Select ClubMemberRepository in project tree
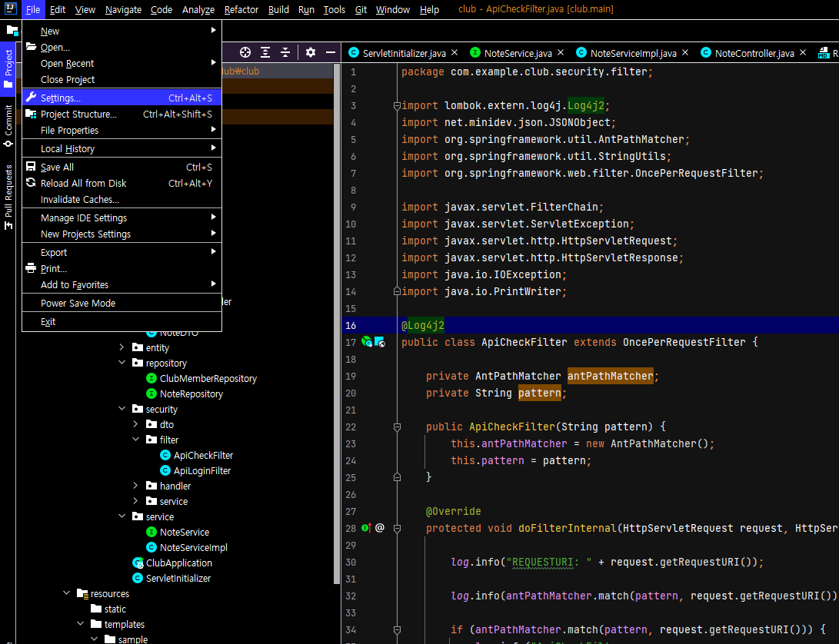 coord(208,378)
